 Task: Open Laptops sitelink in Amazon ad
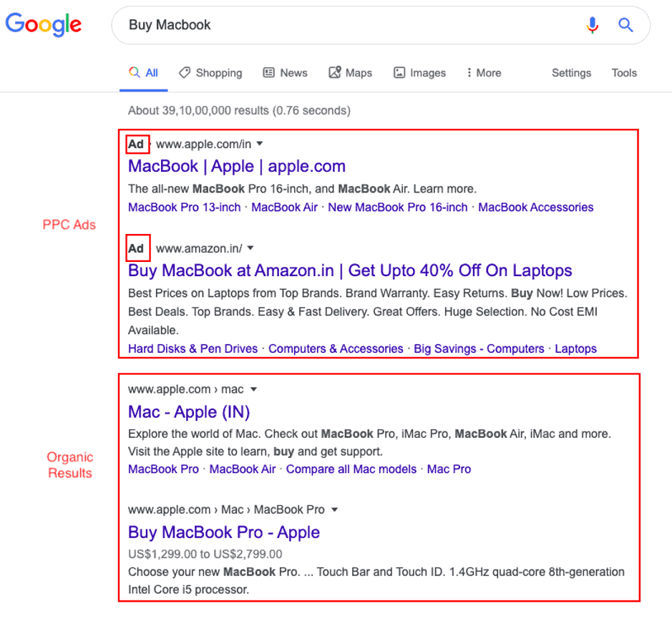pyautogui.click(x=575, y=349)
